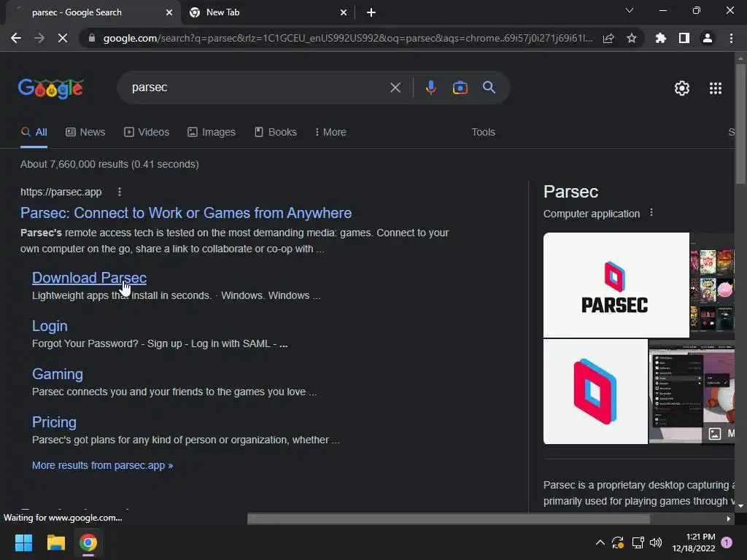Bookmark this page with the star
Screen dimensions: 747x560
632,38
